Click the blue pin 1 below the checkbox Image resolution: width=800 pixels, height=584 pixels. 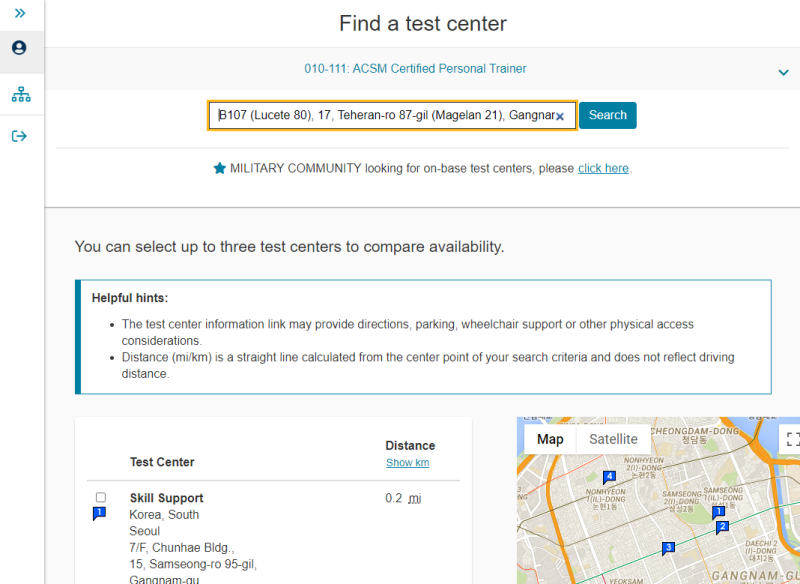click(99, 513)
